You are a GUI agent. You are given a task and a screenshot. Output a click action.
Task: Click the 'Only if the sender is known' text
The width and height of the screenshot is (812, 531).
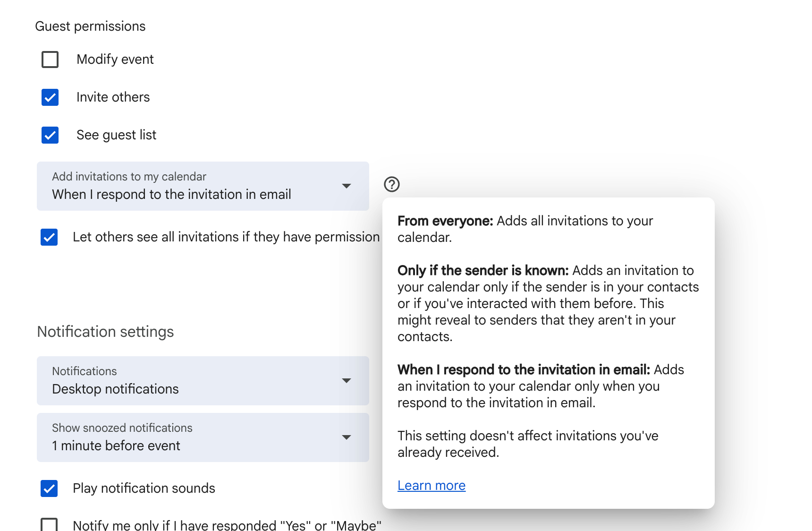click(x=483, y=271)
